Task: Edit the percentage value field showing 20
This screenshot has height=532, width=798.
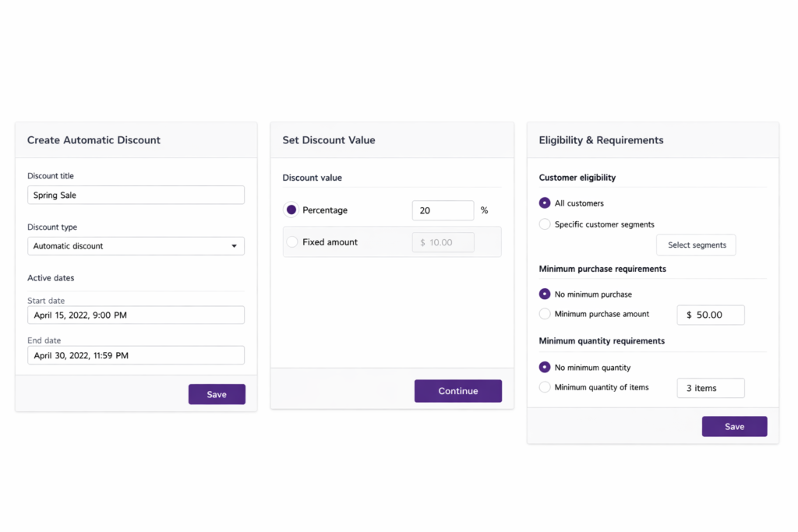Action: [x=443, y=210]
